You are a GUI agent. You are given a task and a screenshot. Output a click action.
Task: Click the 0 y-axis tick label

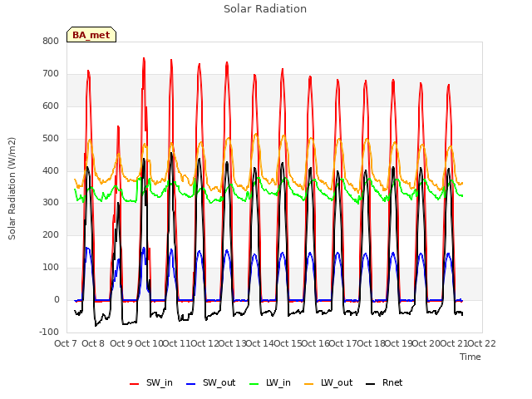(57, 300)
